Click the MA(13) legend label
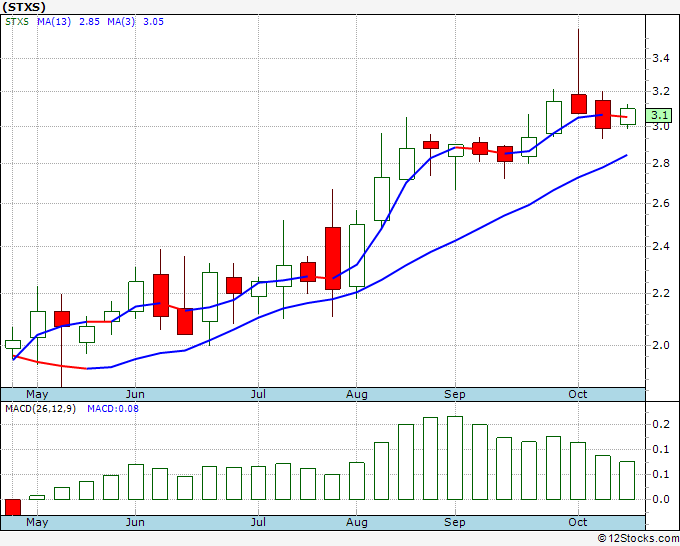 pos(54,22)
